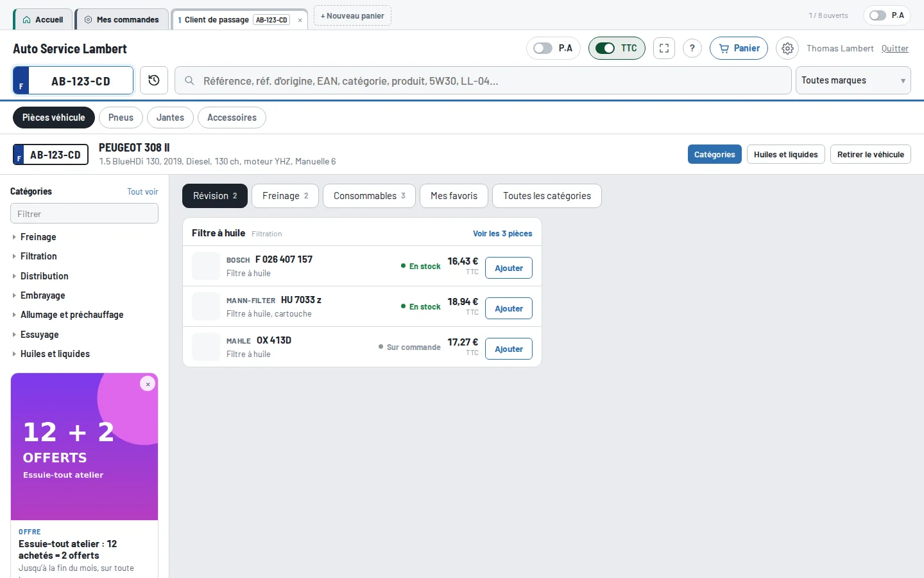Focus the Filtrer categories input field
The image size is (924, 578).
pos(84,213)
